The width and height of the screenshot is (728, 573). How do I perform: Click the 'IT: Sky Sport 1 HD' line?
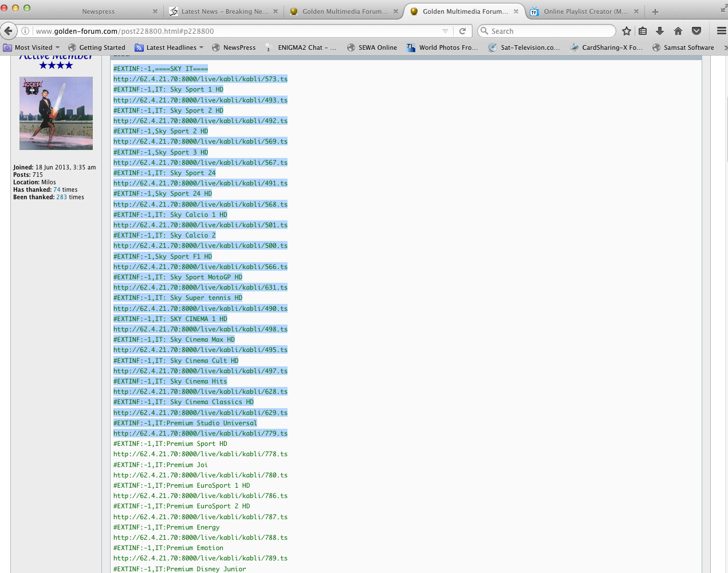coord(168,89)
